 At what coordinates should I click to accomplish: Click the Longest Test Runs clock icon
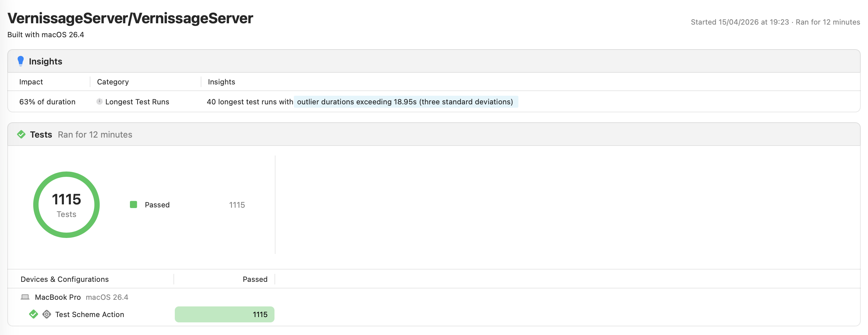(x=99, y=101)
